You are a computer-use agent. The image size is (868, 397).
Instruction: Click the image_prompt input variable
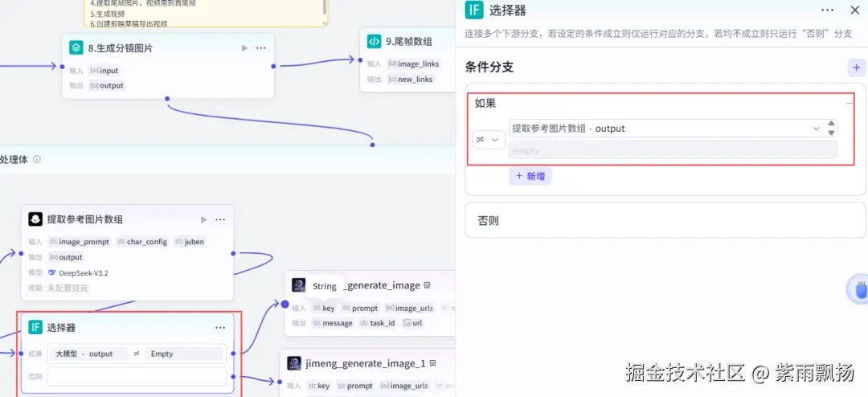pyautogui.click(x=79, y=241)
